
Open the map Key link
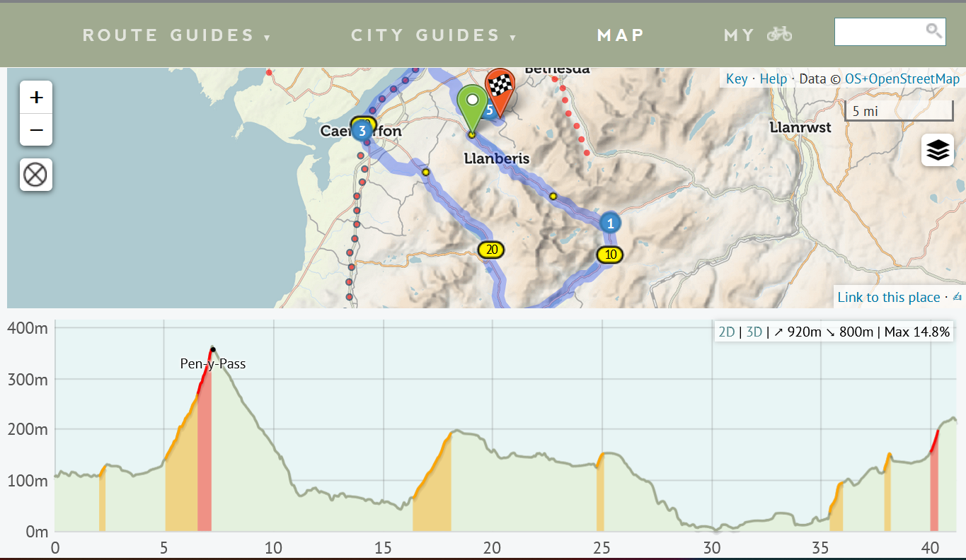point(737,78)
